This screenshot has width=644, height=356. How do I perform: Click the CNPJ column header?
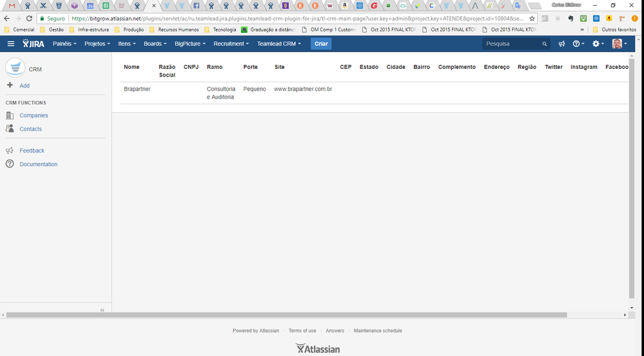tap(191, 67)
